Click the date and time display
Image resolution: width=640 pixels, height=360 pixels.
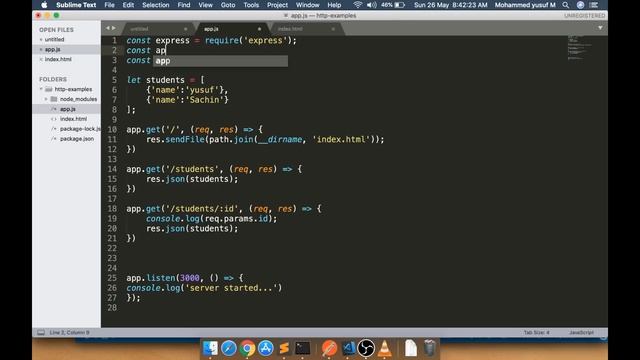coord(451,5)
